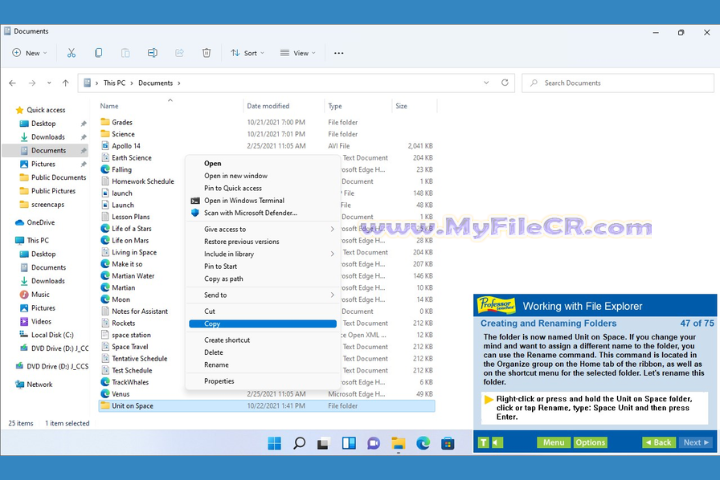Expand the Include in library submenu
This screenshot has height=480, width=720.
pyautogui.click(x=332, y=254)
